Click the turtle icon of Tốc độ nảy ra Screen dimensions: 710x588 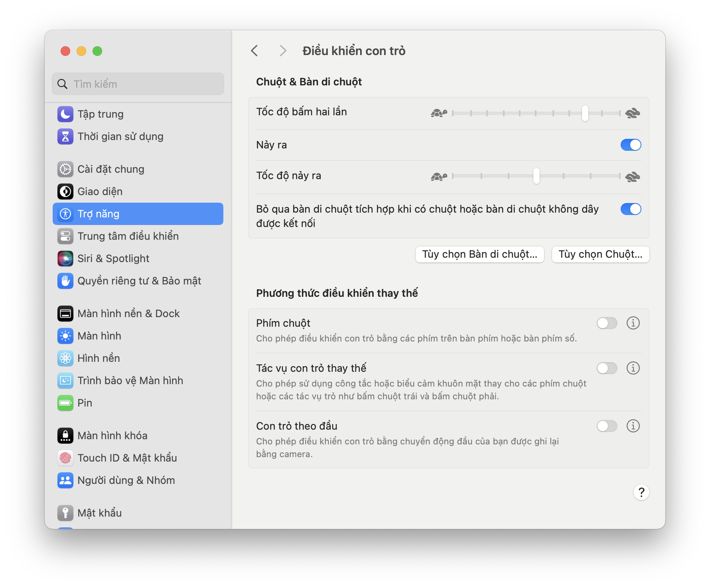pos(439,176)
